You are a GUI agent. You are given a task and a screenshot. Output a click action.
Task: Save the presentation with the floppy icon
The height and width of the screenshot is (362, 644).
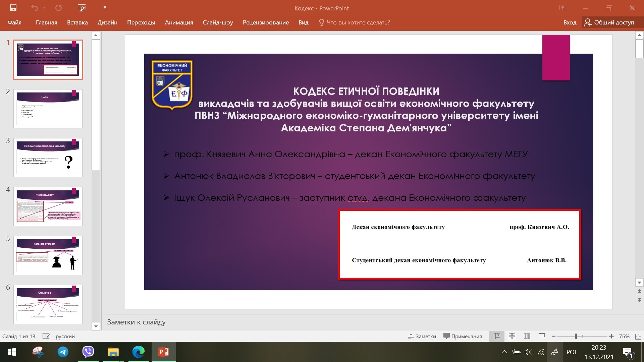13,8
